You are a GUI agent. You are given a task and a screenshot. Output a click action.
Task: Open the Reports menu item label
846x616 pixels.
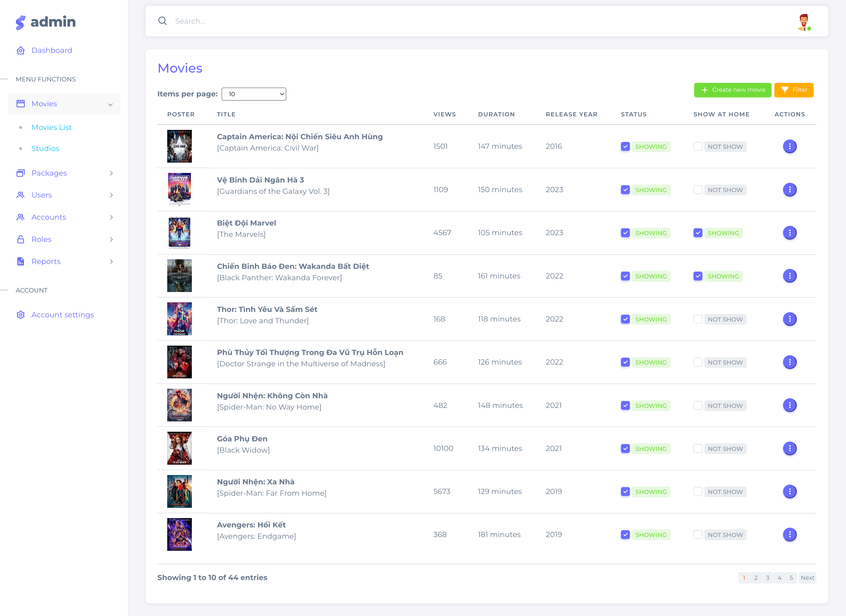(46, 261)
